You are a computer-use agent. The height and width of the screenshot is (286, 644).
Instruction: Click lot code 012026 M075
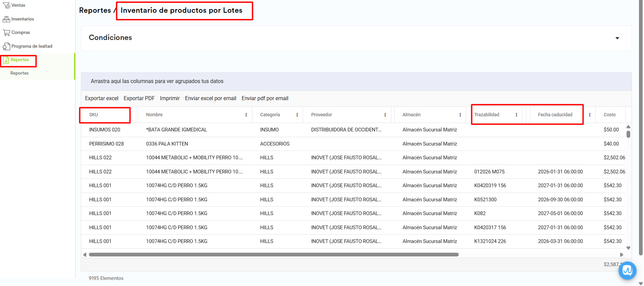click(489, 172)
